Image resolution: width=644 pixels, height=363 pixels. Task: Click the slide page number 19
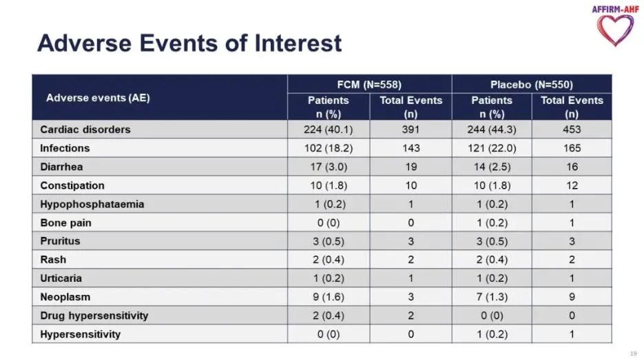tap(633, 353)
